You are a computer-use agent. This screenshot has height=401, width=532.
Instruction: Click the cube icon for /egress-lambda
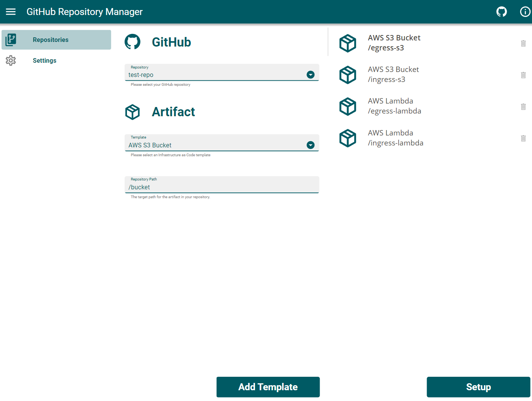[348, 106]
